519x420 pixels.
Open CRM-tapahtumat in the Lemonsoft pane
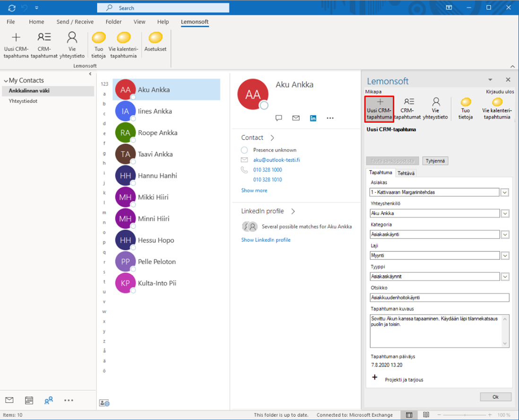pyautogui.click(x=407, y=109)
